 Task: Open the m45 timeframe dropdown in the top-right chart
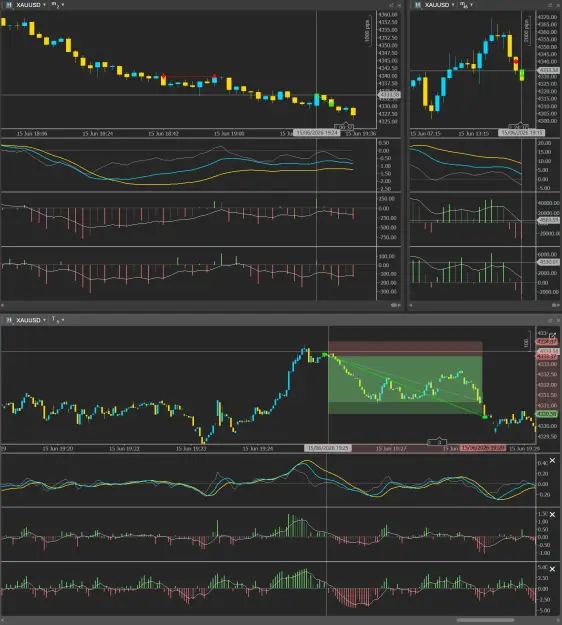click(466, 5)
